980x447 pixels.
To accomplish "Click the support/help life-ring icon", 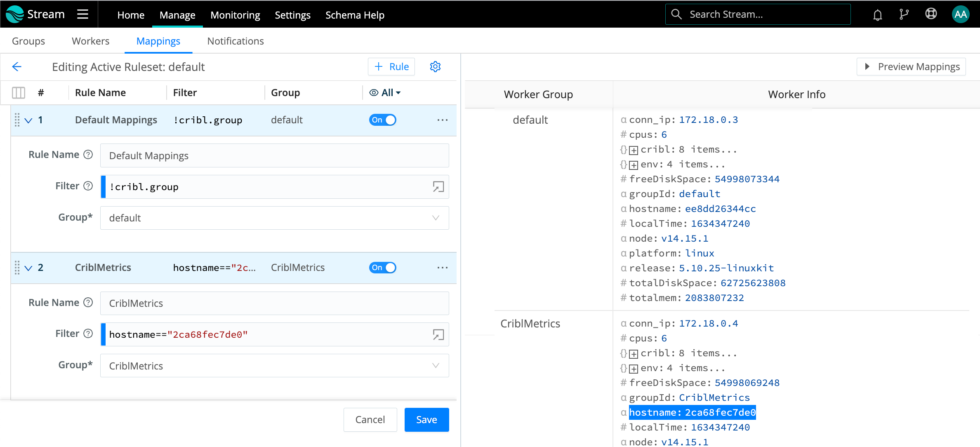I will (x=931, y=14).
